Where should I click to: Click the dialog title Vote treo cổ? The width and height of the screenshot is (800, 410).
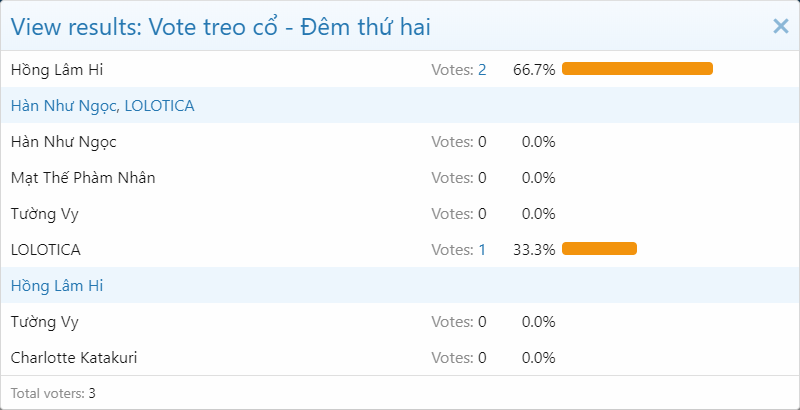tap(220, 27)
